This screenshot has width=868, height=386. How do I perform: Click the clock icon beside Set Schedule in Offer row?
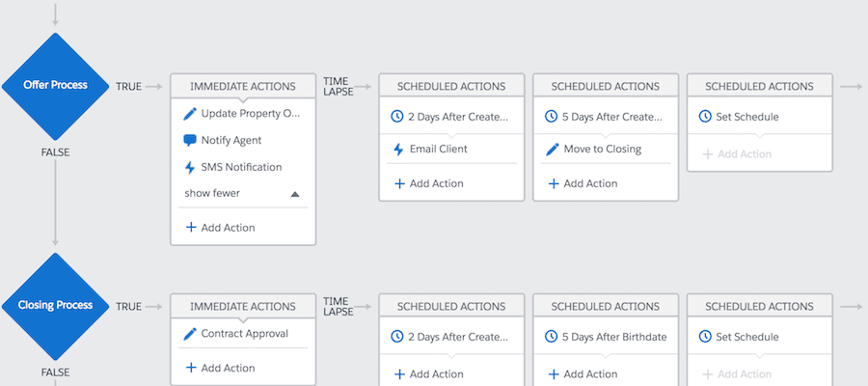tap(707, 117)
